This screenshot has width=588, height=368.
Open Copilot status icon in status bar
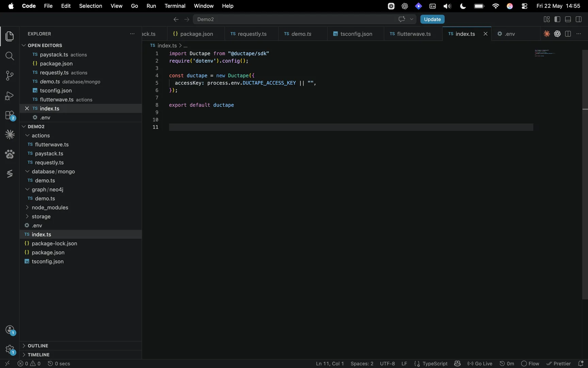[457, 364]
